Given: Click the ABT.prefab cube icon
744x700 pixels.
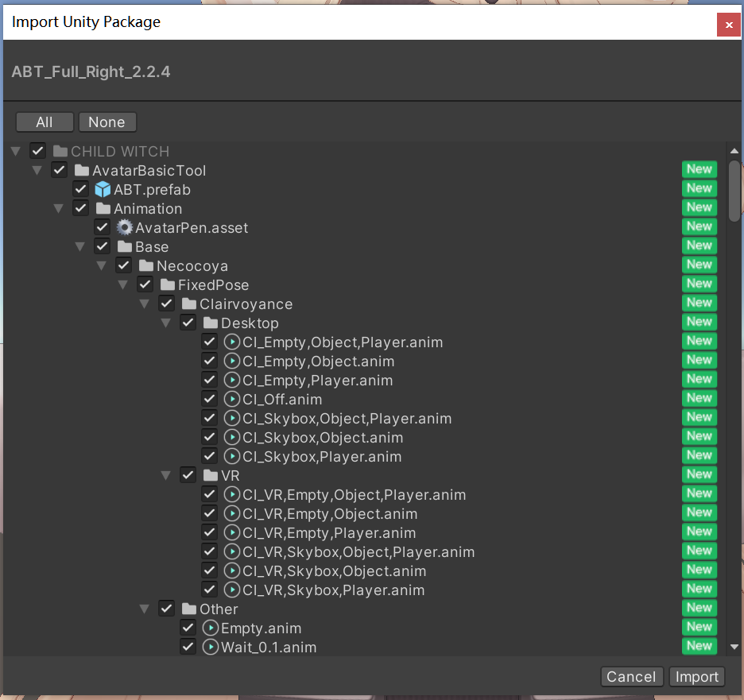Looking at the screenshot, I should (x=103, y=190).
